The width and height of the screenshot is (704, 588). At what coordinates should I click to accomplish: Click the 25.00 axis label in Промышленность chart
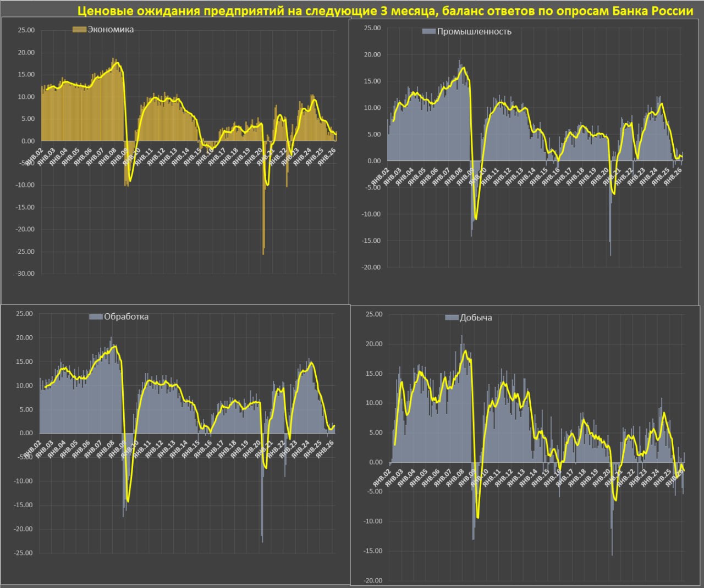pyautogui.click(x=372, y=28)
